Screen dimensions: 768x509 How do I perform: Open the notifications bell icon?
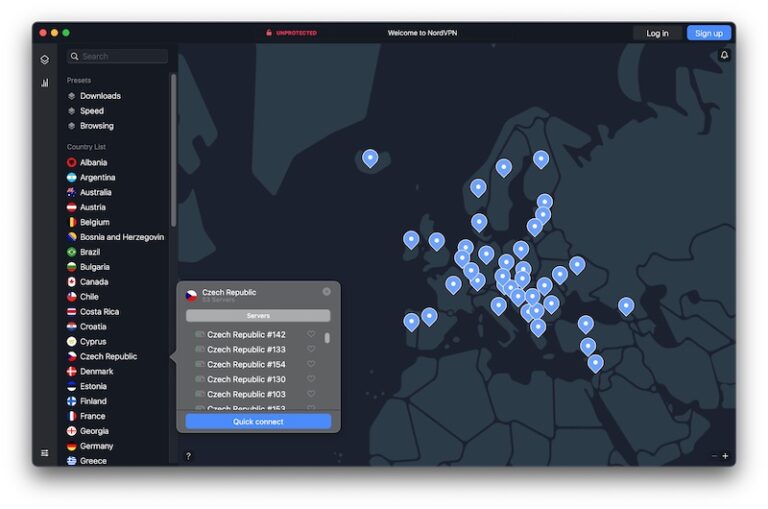click(724, 55)
